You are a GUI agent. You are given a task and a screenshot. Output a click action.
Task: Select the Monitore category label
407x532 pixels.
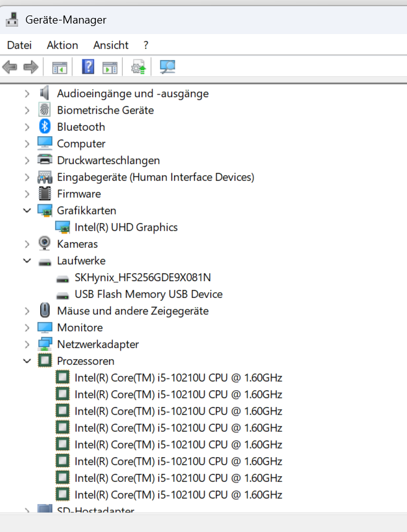pyautogui.click(x=80, y=328)
